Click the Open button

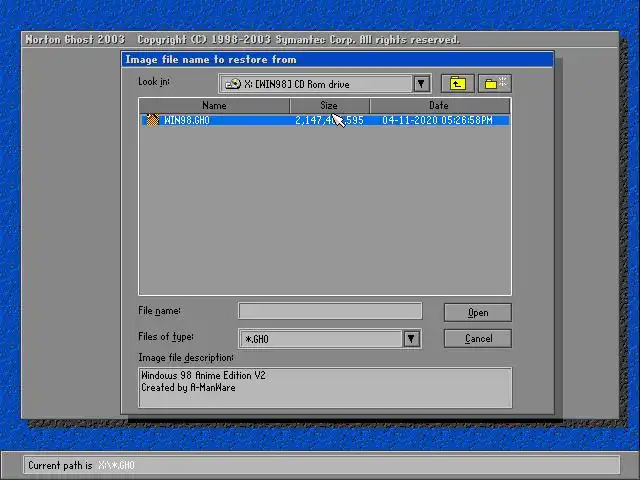coord(478,313)
